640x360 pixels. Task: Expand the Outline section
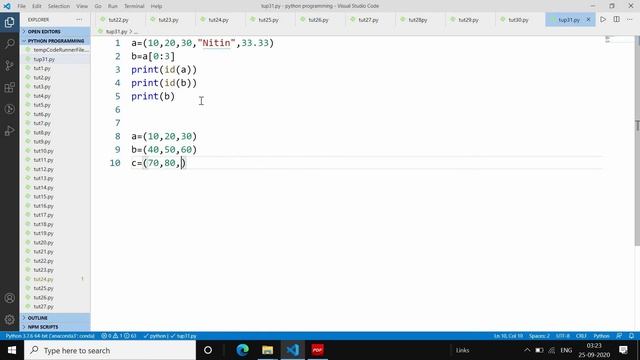click(x=55, y=318)
